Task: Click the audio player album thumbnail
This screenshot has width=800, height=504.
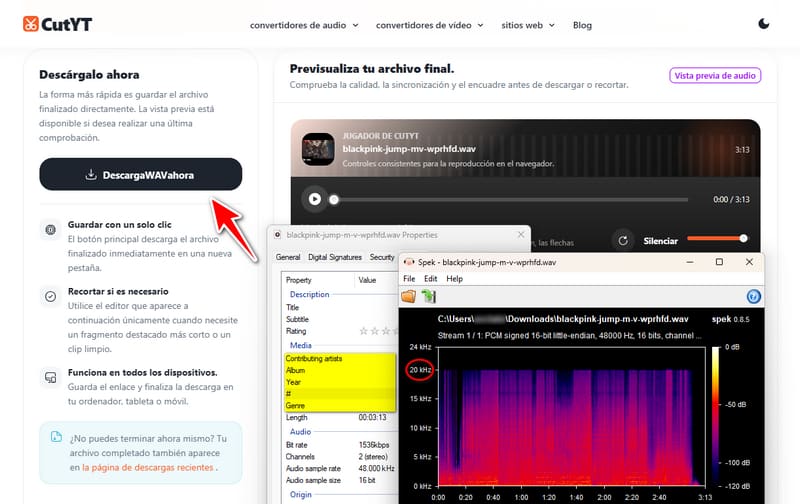Action: coord(318,149)
